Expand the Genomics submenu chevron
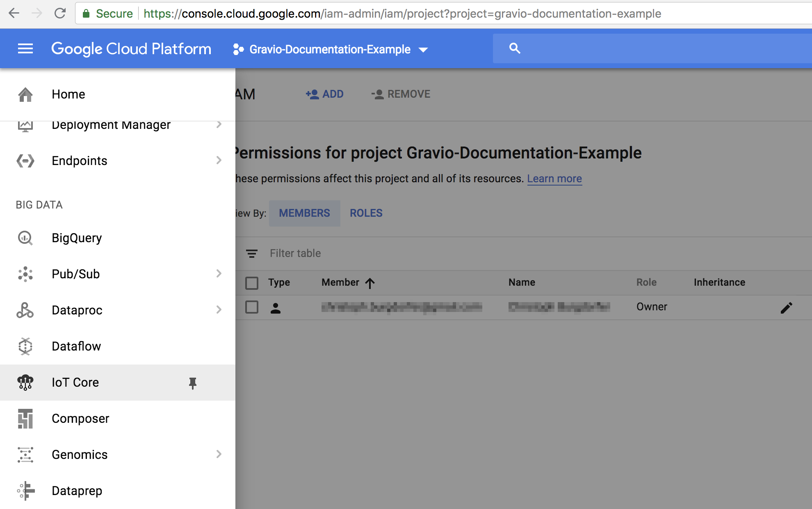Image resolution: width=812 pixels, height=509 pixels. [219, 454]
